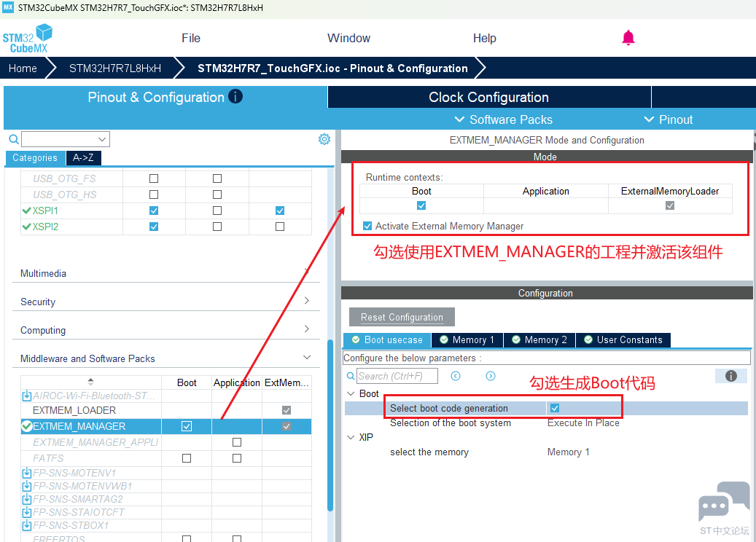Click the Reset Configuration button
The width and height of the screenshot is (756, 542).
coord(402,317)
